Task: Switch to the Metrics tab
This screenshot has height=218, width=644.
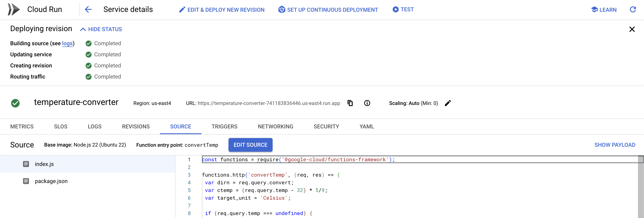Action: (22, 126)
